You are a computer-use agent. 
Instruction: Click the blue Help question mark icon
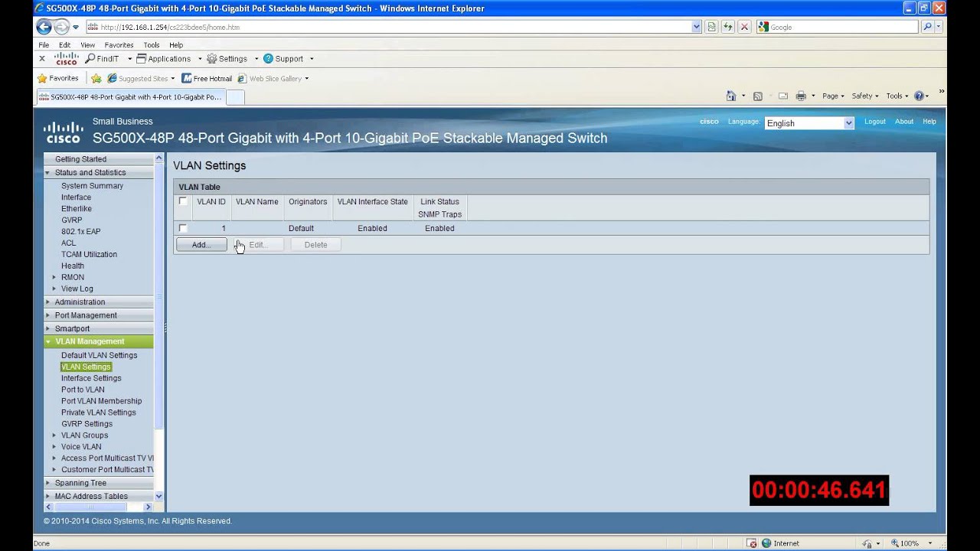tap(919, 96)
